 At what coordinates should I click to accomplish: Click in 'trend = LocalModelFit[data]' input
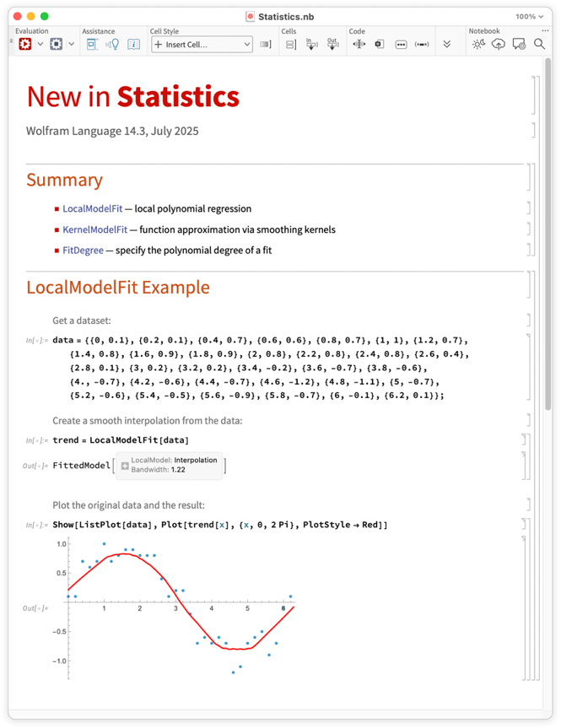(121, 440)
